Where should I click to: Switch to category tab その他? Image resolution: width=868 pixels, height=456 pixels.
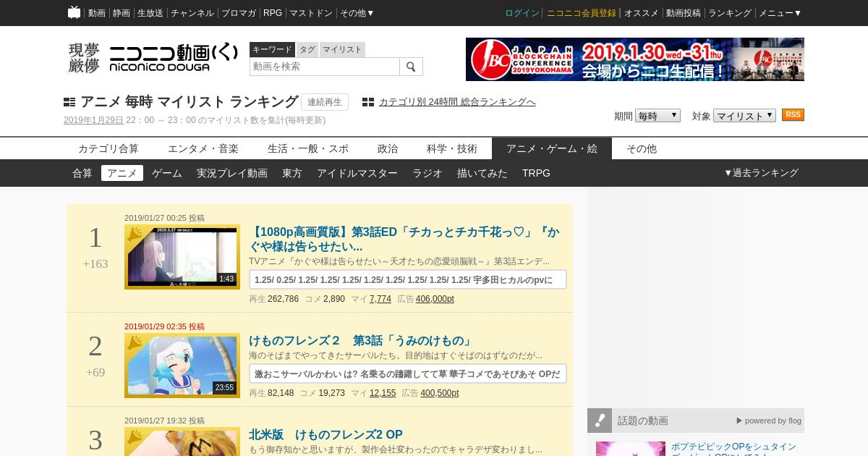[642, 148]
